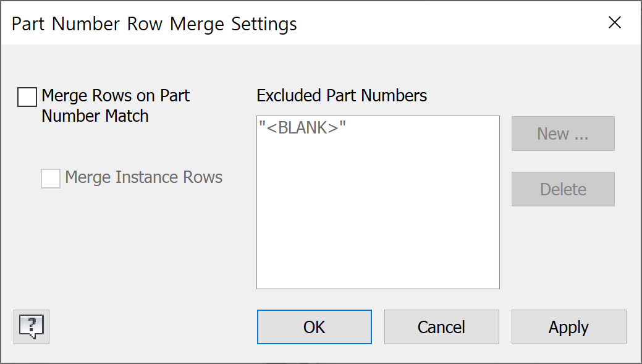Image resolution: width=642 pixels, height=364 pixels.
Task: Dismiss the dialog using Cancel
Action: [x=441, y=327]
